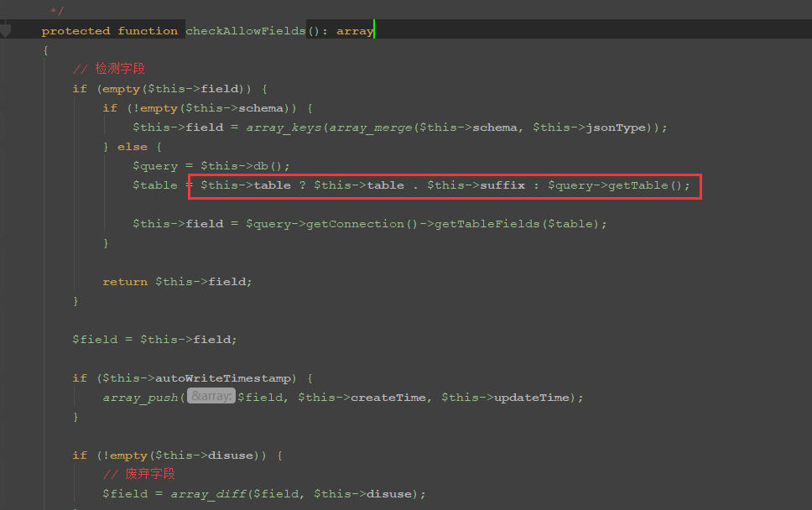
Task: Click the getConnection() method call
Action: [x=362, y=224]
